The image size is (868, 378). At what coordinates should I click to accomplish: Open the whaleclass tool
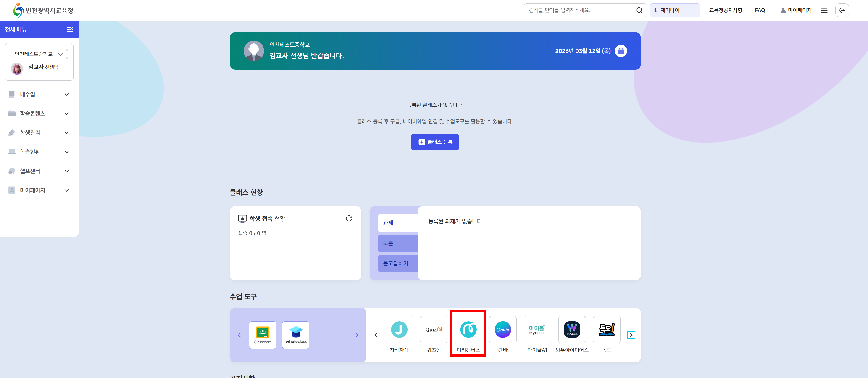[x=295, y=335]
